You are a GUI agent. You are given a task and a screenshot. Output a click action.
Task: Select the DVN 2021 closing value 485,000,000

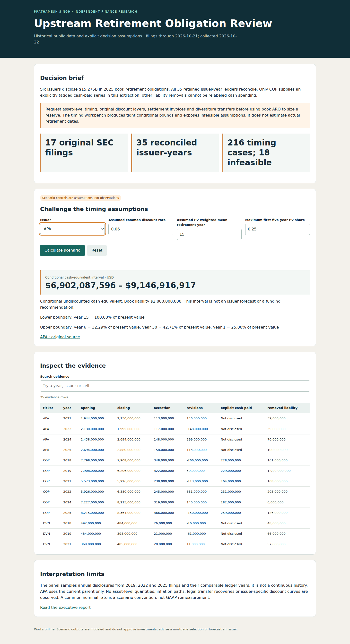[127, 544]
